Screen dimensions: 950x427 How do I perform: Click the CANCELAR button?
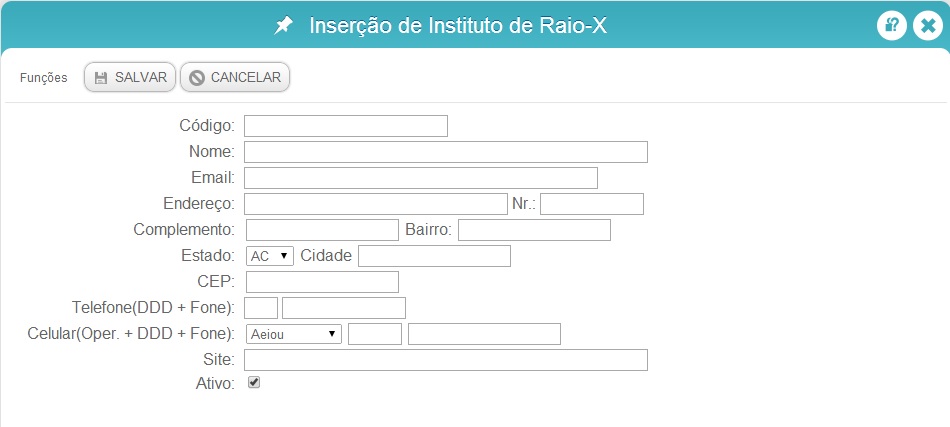(x=235, y=78)
